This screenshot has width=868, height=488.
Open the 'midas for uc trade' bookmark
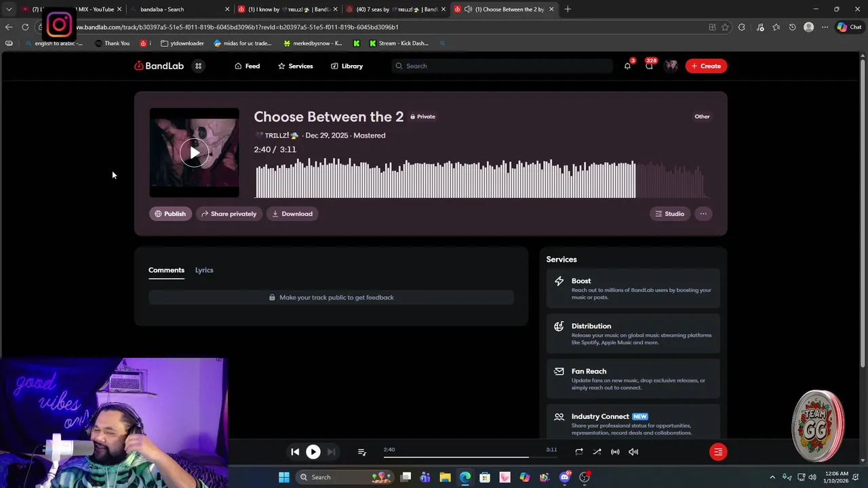point(243,43)
